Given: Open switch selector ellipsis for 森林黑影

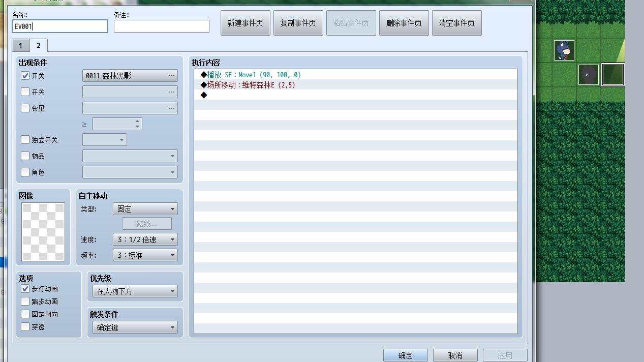Looking at the screenshot, I should click(172, 76).
